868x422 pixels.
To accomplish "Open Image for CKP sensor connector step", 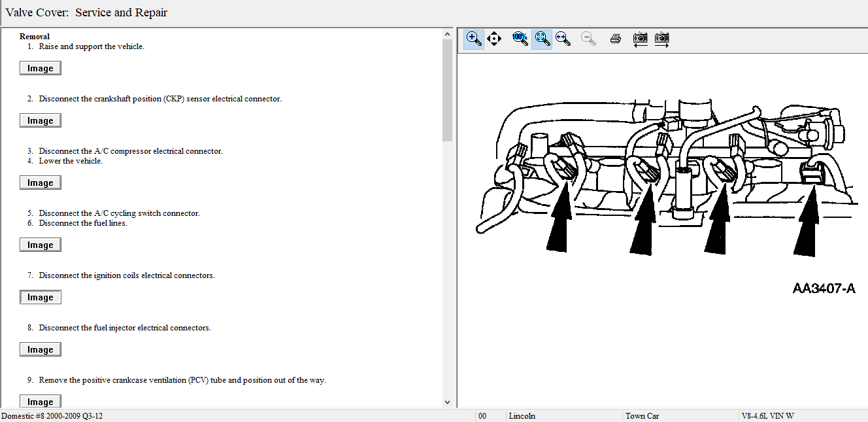I will 41,121.
